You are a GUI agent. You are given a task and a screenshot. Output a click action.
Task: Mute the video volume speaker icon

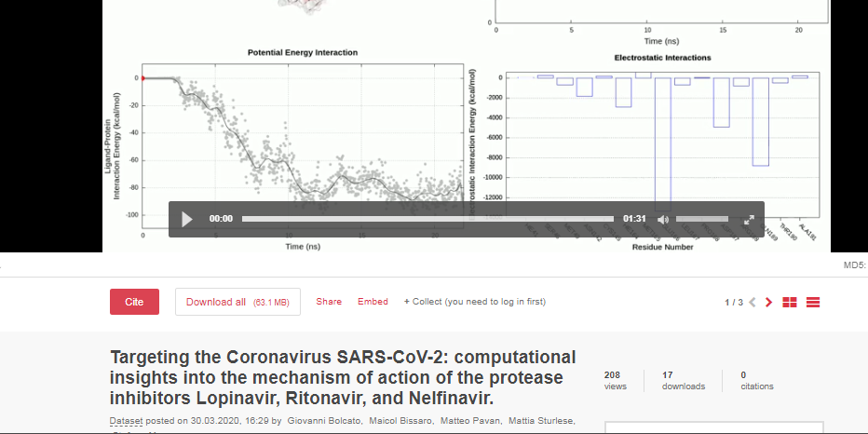663,220
